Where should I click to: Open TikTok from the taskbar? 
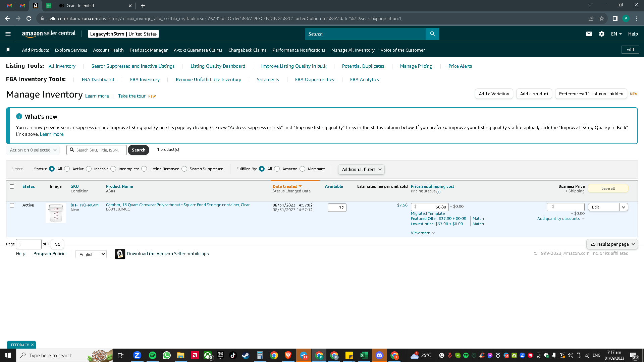click(233, 355)
